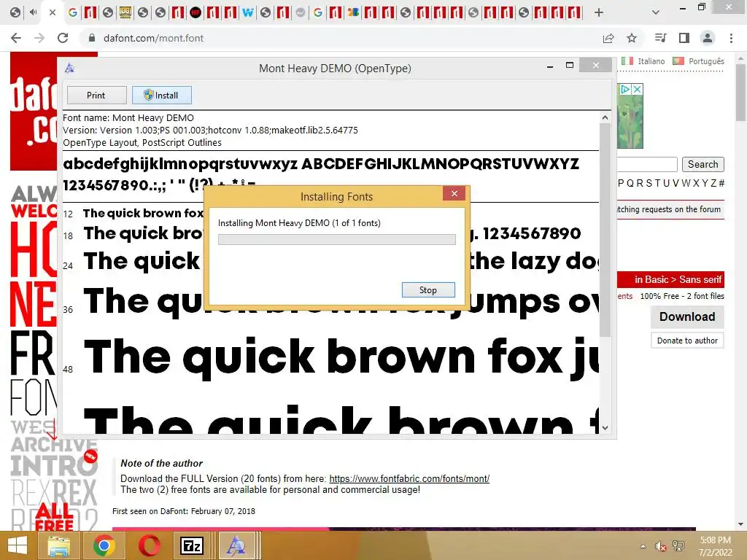Switch to the tab with the speaker icon
Viewport: 747px width, 560px height.
click(33, 12)
